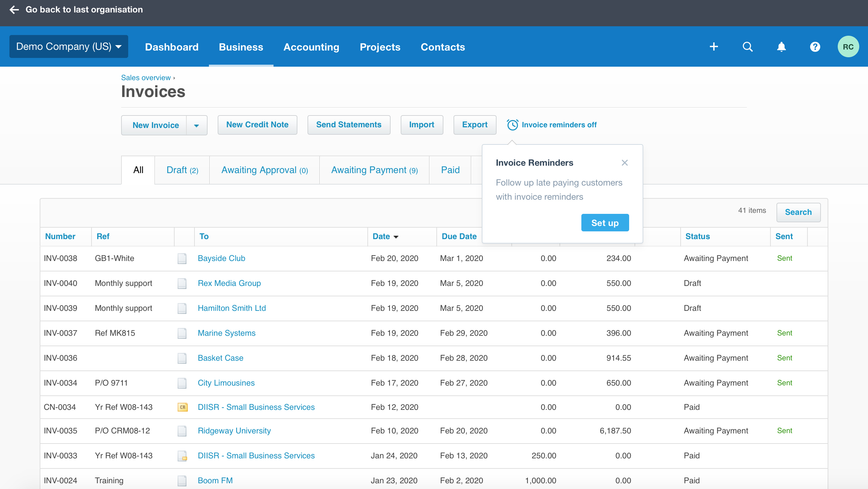The height and width of the screenshot is (489, 868).
Task: Click the Bayside Club invoice link
Action: click(x=221, y=258)
